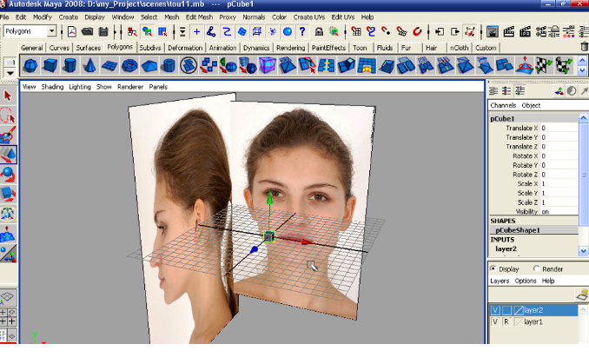Toggle snap to grids icon
This screenshot has width=589, height=364.
coord(355,31)
